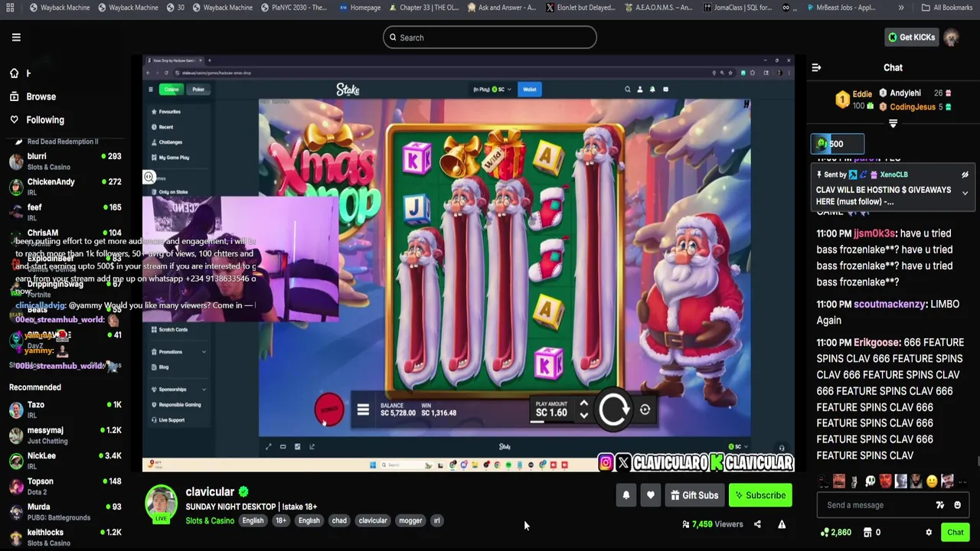The height and width of the screenshot is (551, 980).
Task: Open ChickenAndy channel in sidebar
Action: (x=64, y=187)
